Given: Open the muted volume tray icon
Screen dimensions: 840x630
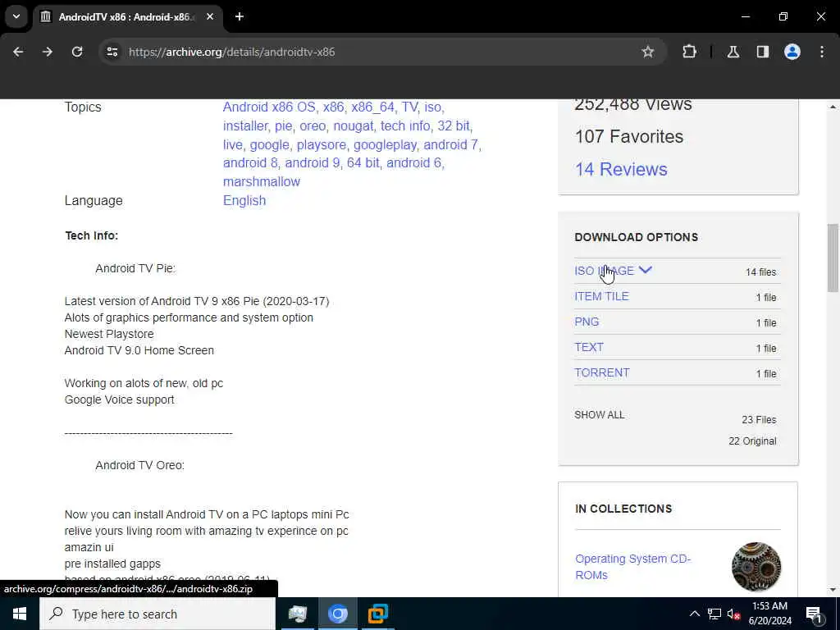Looking at the screenshot, I should [x=733, y=614].
